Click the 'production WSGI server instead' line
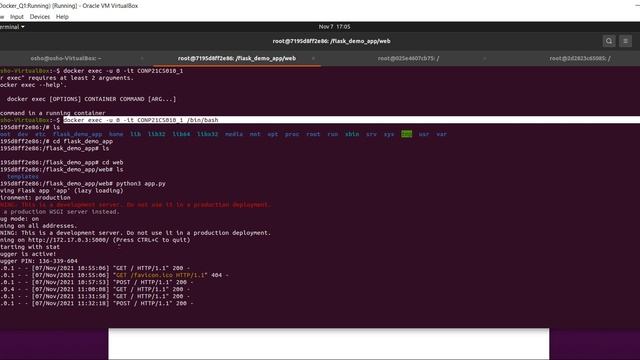The width and height of the screenshot is (640, 360). [x=60, y=212]
